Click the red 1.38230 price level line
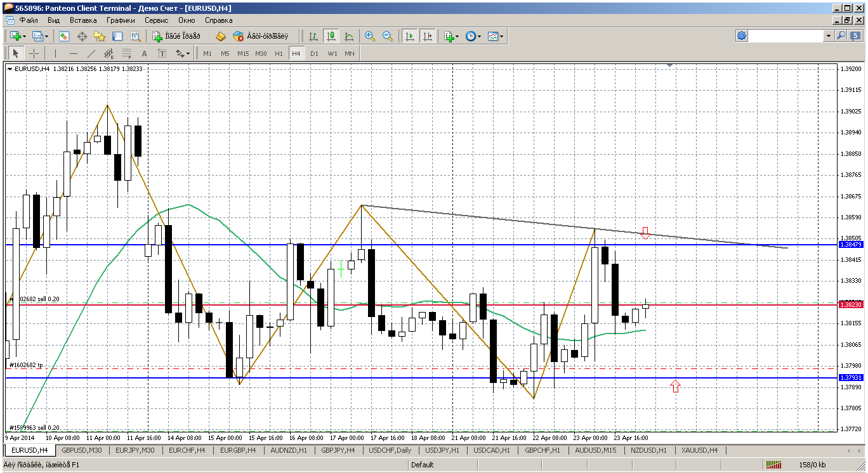 click(444, 304)
